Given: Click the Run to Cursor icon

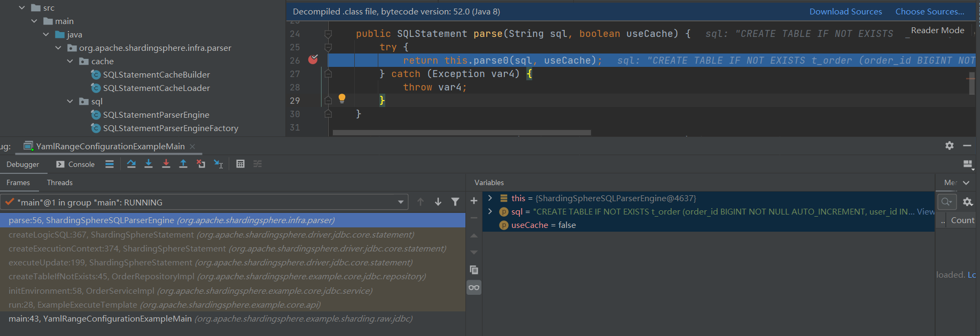Looking at the screenshot, I should [219, 164].
